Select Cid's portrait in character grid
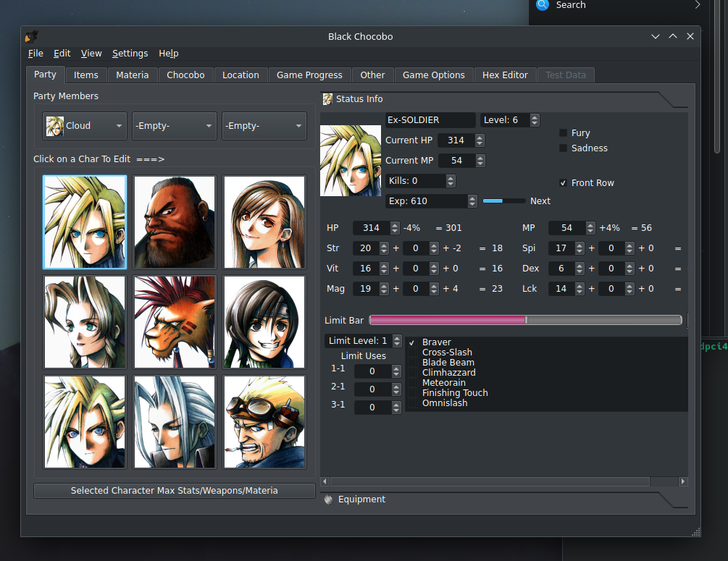The height and width of the screenshot is (561, 728). click(264, 422)
